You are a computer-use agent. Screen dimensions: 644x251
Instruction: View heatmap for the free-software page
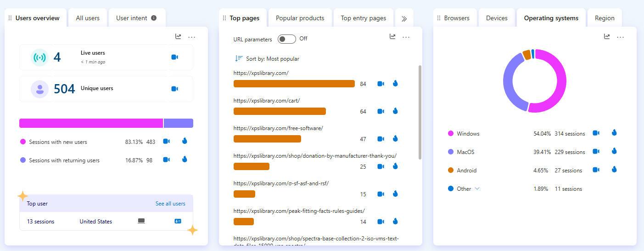click(395, 139)
